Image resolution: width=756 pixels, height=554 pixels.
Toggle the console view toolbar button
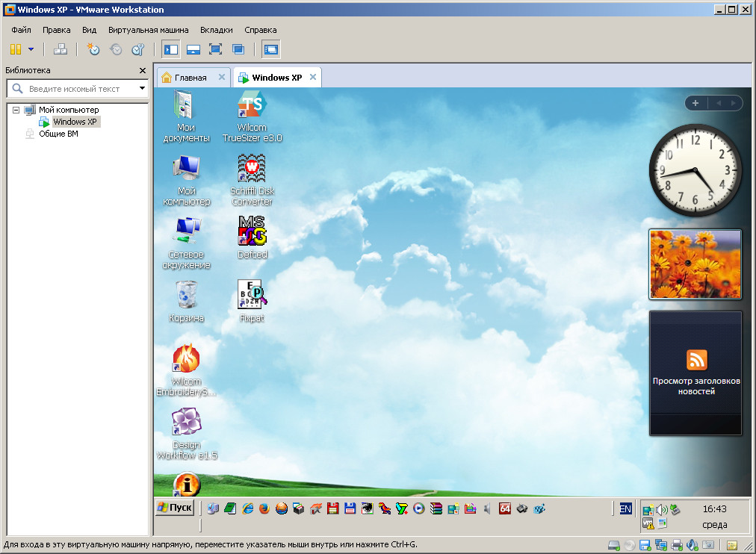(271, 49)
